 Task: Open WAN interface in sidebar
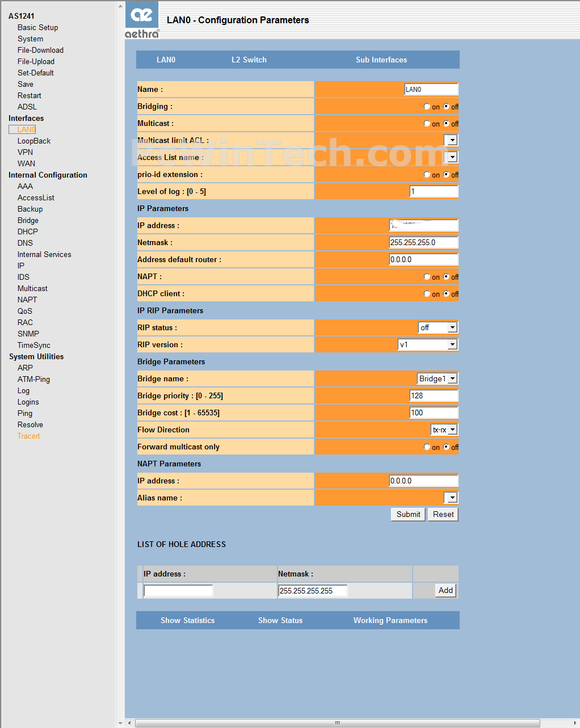tap(26, 163)
